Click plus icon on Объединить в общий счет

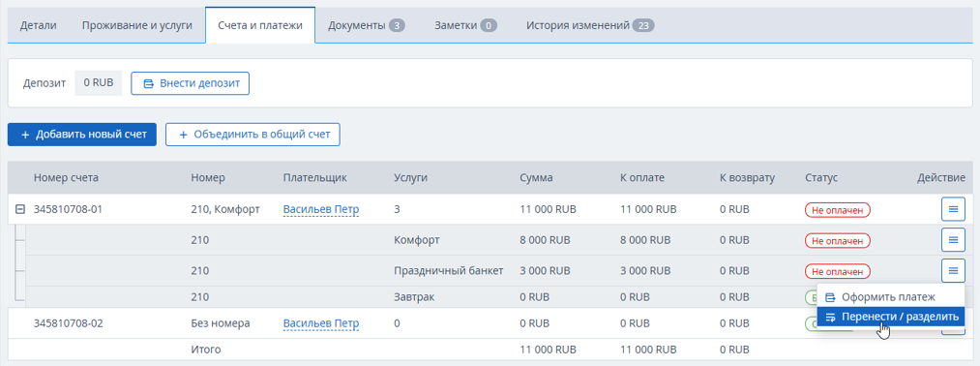point(183,135)
